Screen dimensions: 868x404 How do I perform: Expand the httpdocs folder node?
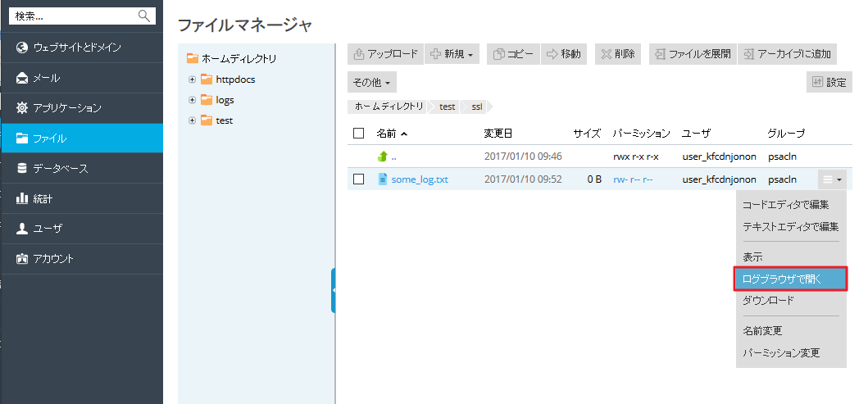pyautogui.click(x=192, y=79)
